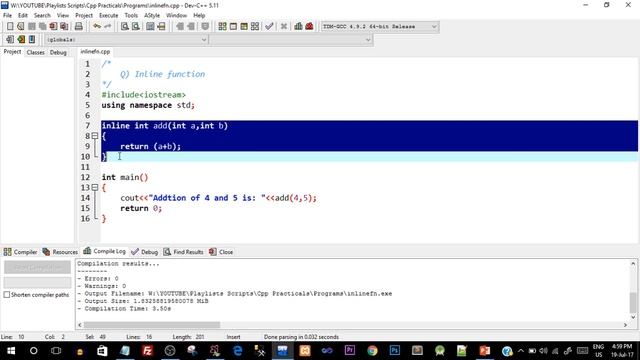Click the Remove from Project icon
The image size is (640, 360).
(x=21, y=40)
